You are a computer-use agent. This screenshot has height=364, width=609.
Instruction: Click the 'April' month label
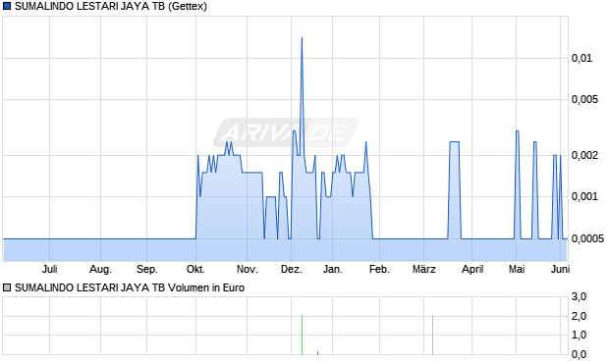pos(472,269)
